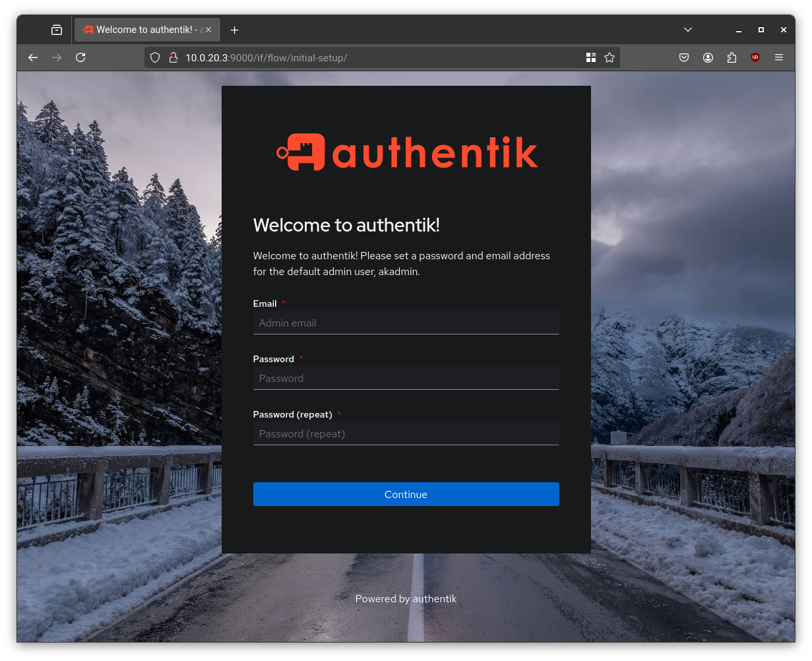Viewport: 812px width, 661px height.
Task: Click the 'Welcome to authentik!' heading
Action: (346, 226)
